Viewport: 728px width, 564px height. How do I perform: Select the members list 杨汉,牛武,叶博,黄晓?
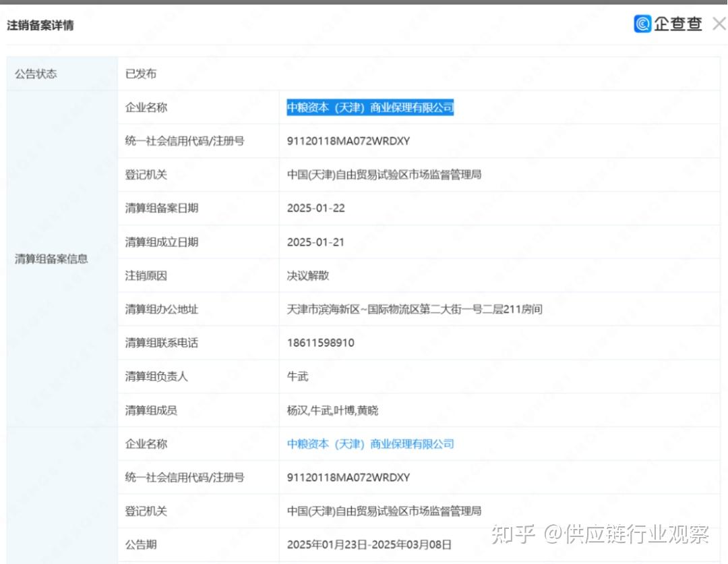[x=332, y=410]
